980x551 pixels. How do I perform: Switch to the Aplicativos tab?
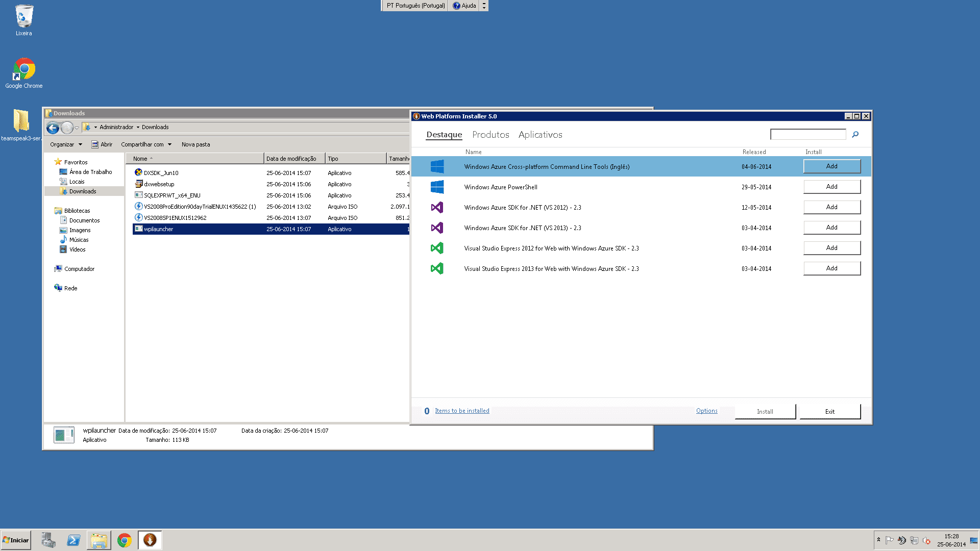pos(540,135)
